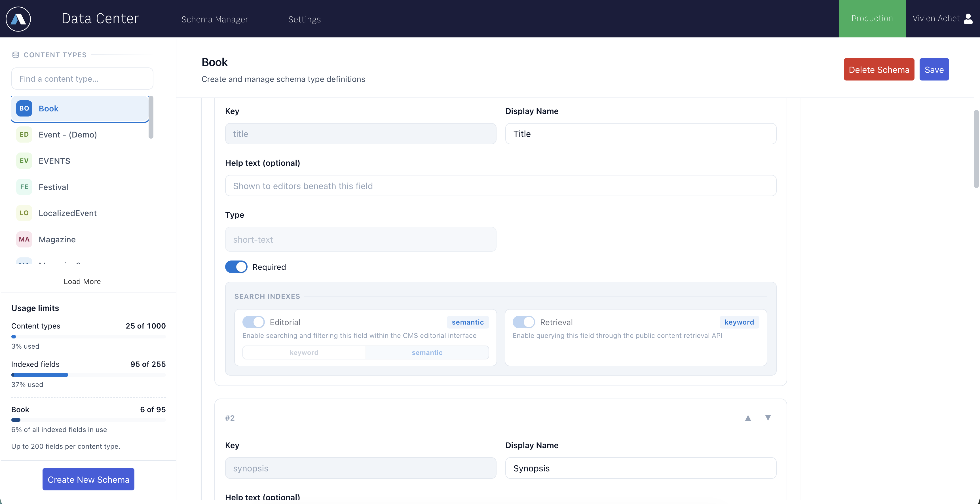Select the BO badge for Book

coord(24,108)
